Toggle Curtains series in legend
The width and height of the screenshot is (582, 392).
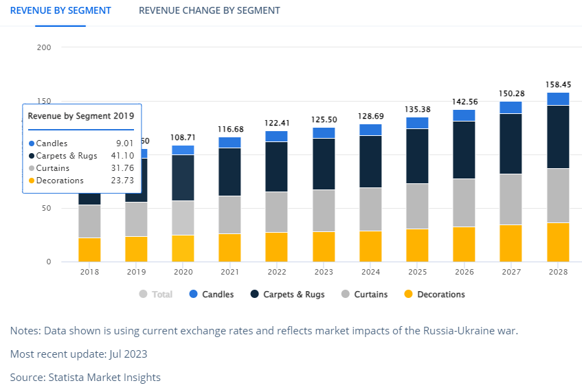pyautogui.click(x=364, y=294)
